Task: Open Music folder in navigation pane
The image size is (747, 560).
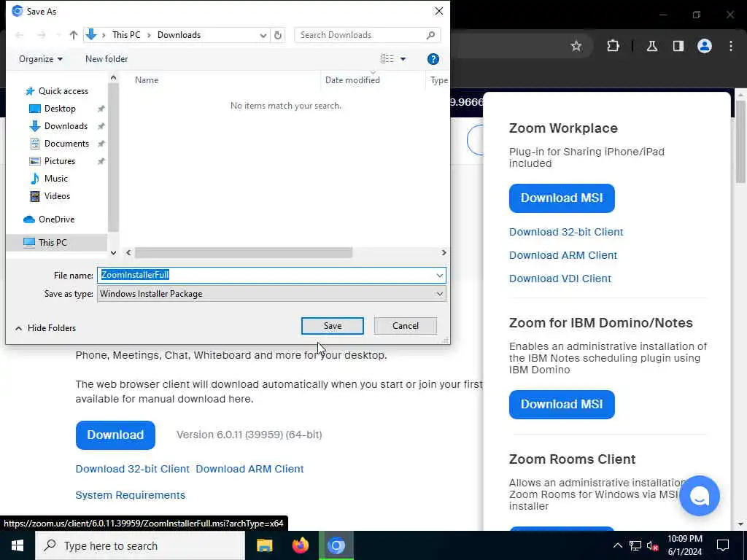Action: [x=55, y=179]
